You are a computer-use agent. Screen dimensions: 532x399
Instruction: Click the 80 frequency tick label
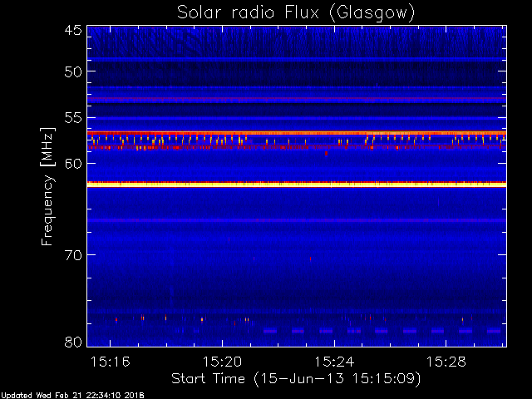click(x=73, y=342)
